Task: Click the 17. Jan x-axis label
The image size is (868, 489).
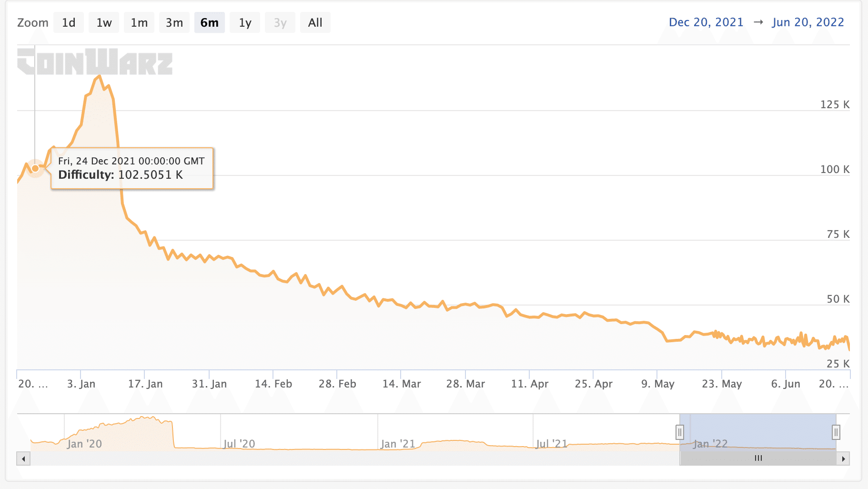Action: [x=145, y=384]
